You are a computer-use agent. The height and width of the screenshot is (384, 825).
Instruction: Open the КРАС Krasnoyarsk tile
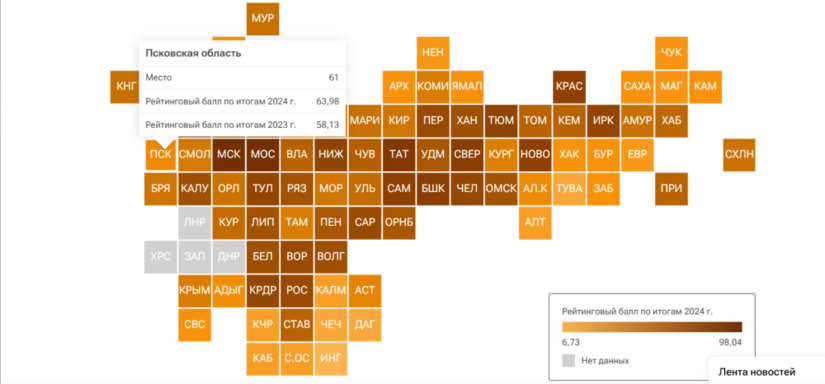coord(569,87)
